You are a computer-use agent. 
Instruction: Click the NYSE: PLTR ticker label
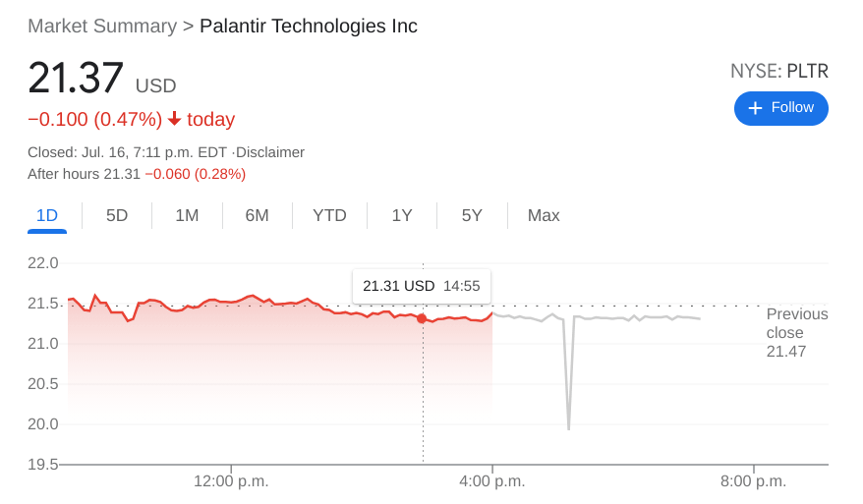(778, 71)
